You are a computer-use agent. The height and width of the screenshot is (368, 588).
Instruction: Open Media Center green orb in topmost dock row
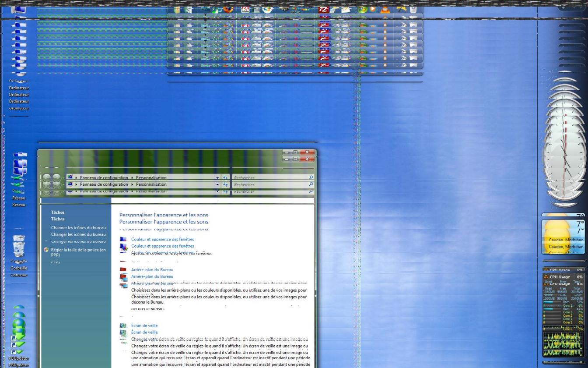click(362, 9)
